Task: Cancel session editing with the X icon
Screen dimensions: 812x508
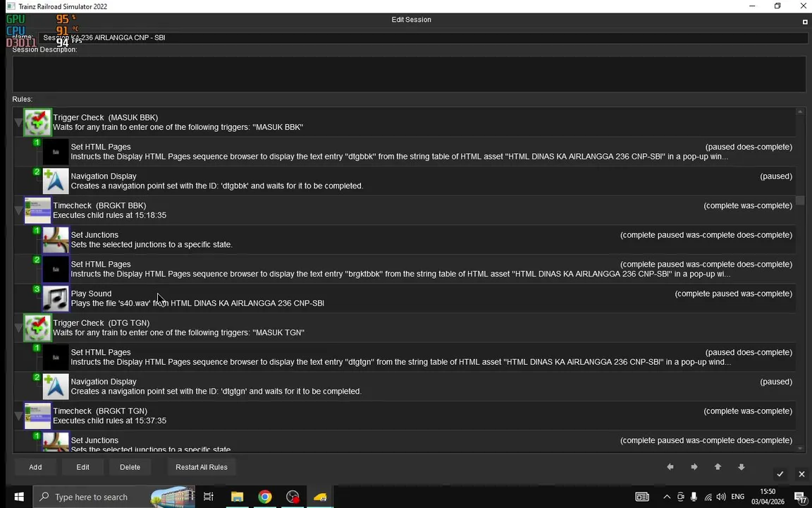Action: tap(801, 474)
